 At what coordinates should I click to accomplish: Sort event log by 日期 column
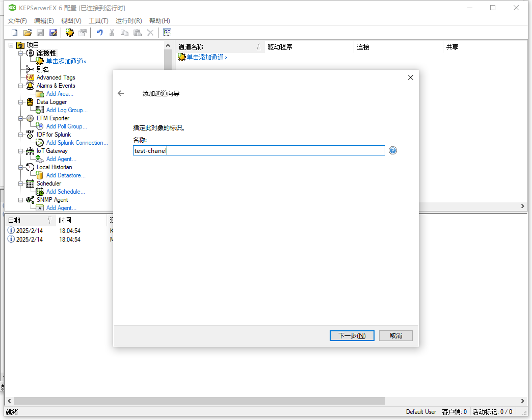[x=30, y=220]
